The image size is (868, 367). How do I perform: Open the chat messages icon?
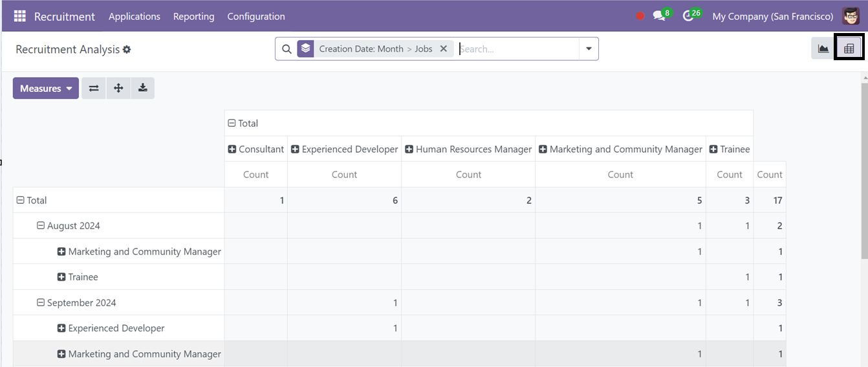tap(659, 16)
